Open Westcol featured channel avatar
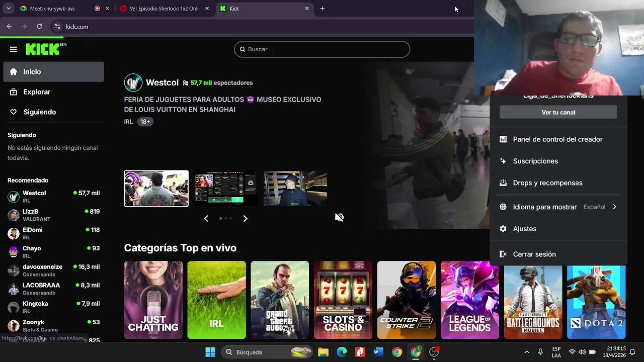This screenshot has width=644, height=362. pyautogui.click(x=133, y=82)
